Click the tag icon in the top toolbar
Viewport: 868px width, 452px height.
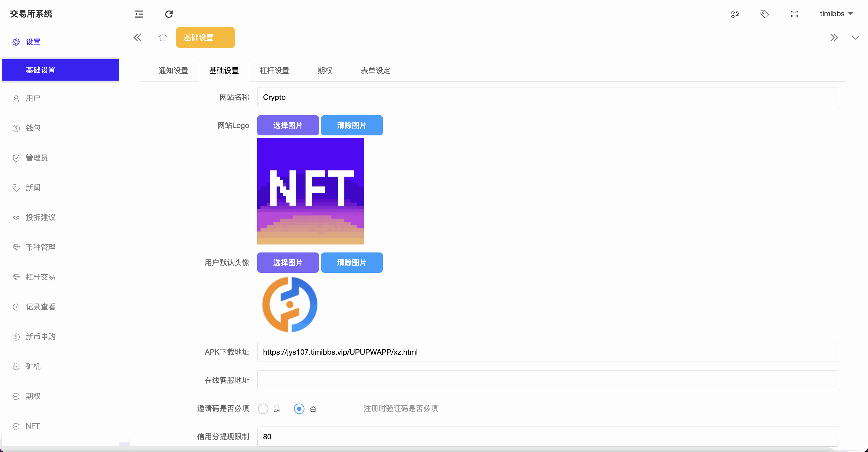pos(764,14)
